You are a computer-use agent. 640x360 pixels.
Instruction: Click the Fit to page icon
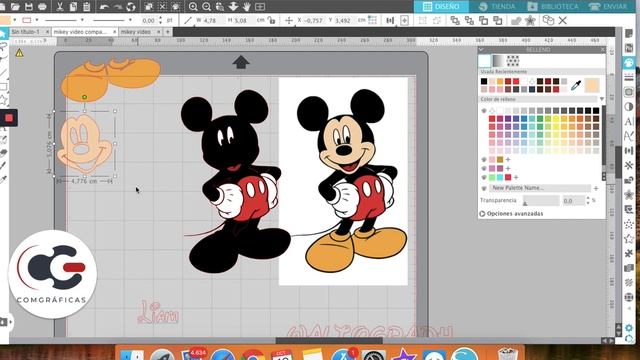pos(260,7)
